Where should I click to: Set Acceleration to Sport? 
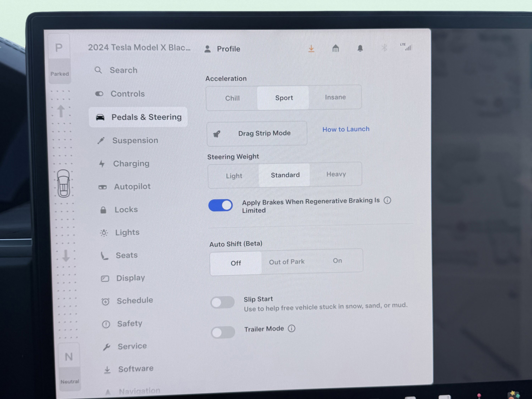(284, 98)
